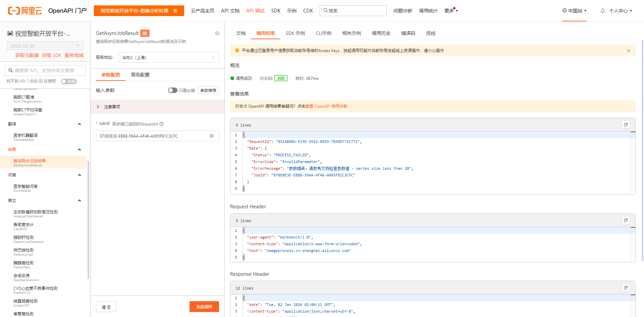Open the 更多 menu
This screenshot has width=644, height=317.
click(451, 11)
